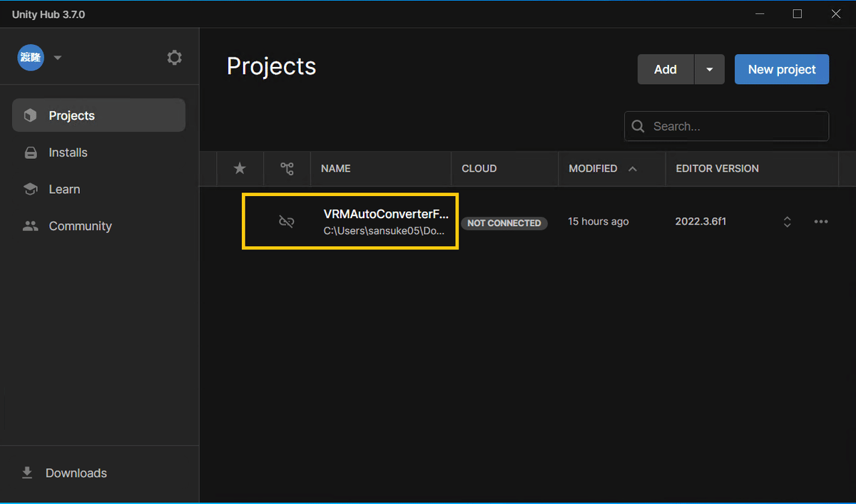
Task: Click the unlinked chain icon on project row
Action: click(287, 222)
